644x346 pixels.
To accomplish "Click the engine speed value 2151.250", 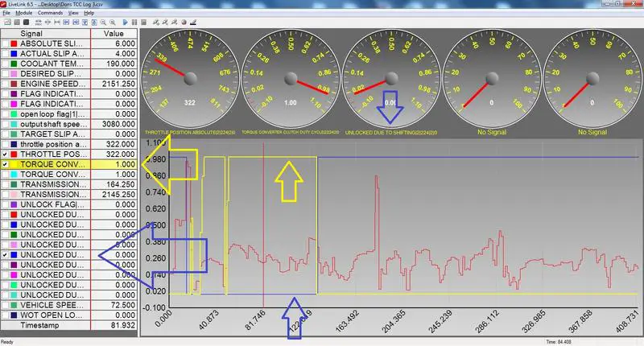I will (x=118, y=84).
